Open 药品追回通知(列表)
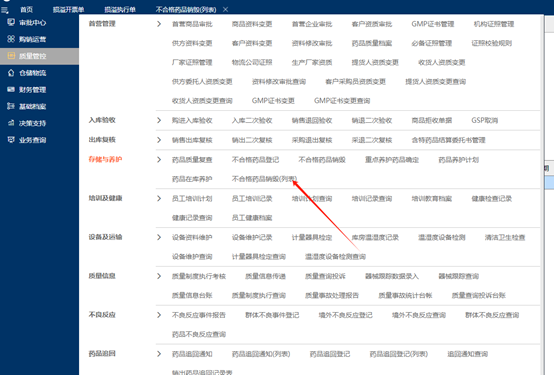The width and height of the screenshot is (554, 375). (x=261, y=354)
